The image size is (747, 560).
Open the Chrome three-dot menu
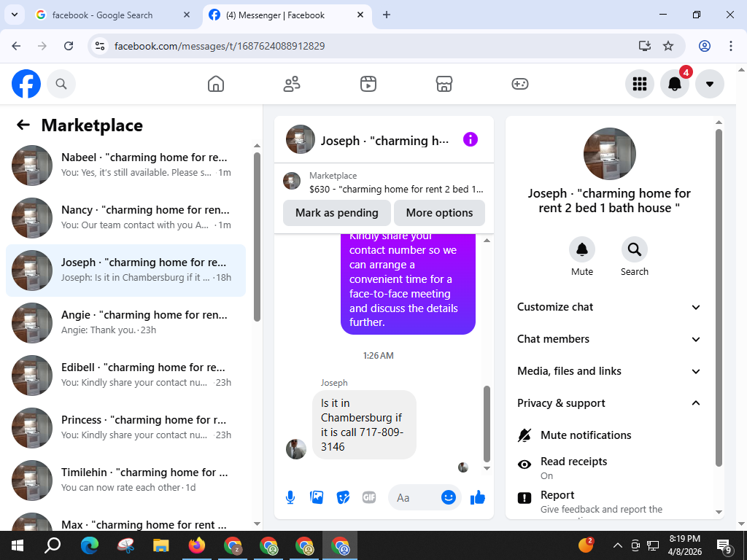point(730,46)
